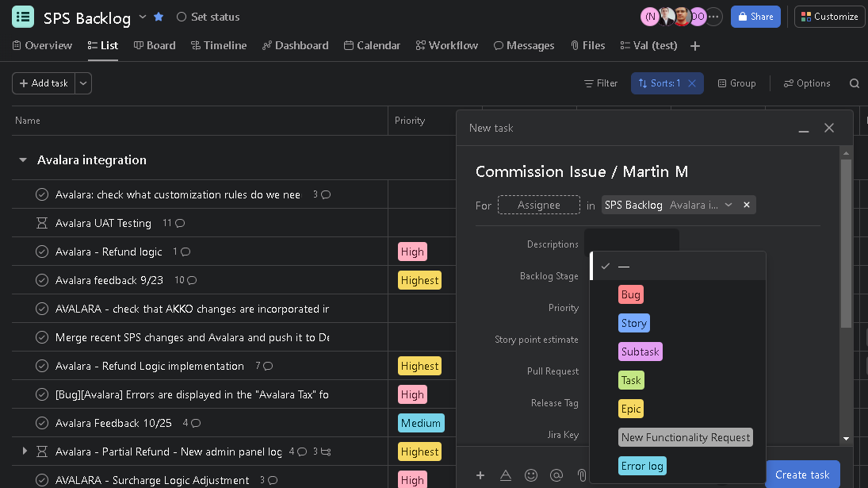The image size is (868, 488).
Task: Open the Workflow tab
Action: pyautogui.click(x=447, y=45)
